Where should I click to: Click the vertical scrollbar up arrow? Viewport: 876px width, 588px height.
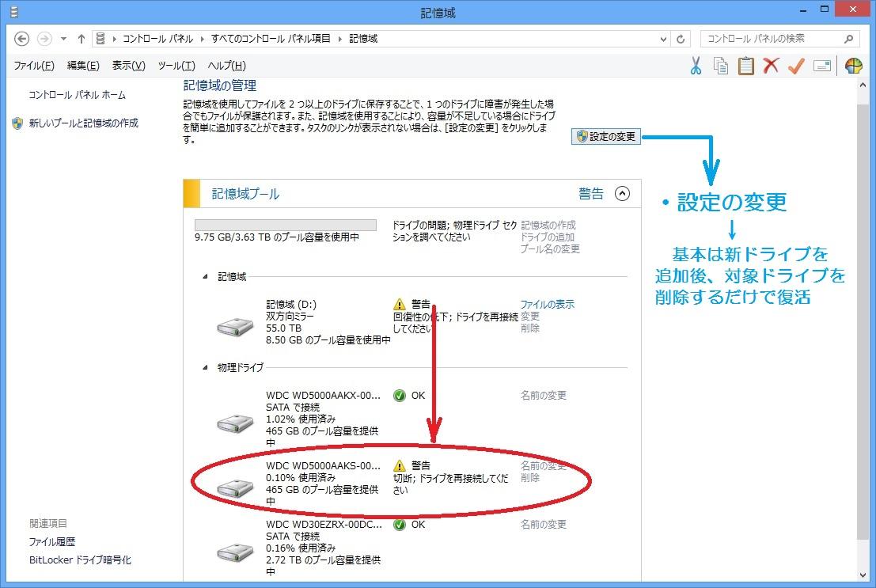(x=863, y=85)
